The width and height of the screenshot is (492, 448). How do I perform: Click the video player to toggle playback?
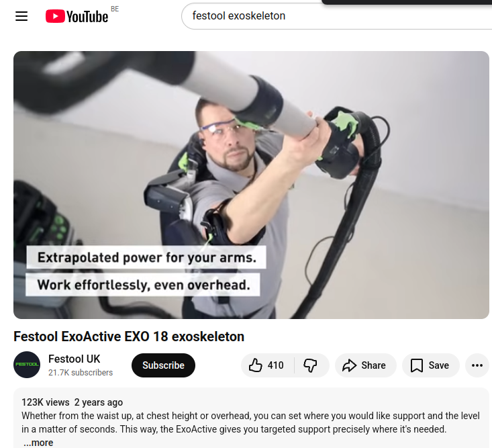[251, 185]
